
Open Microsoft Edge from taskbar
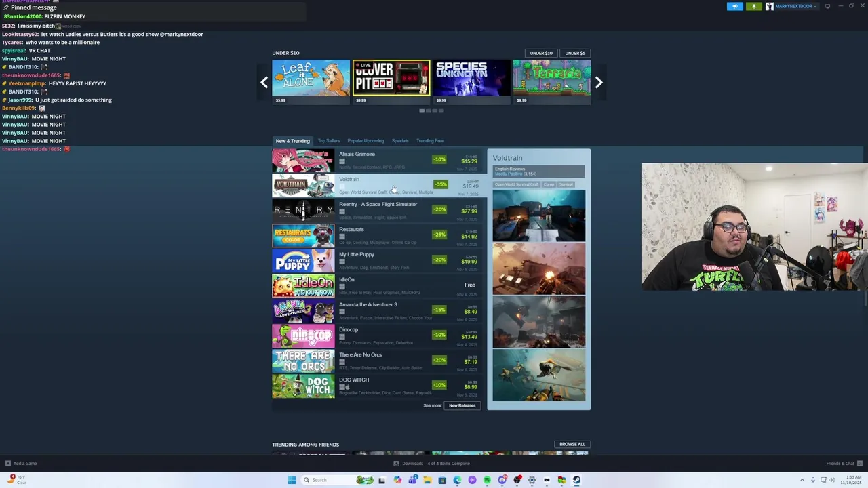point(457,480)
